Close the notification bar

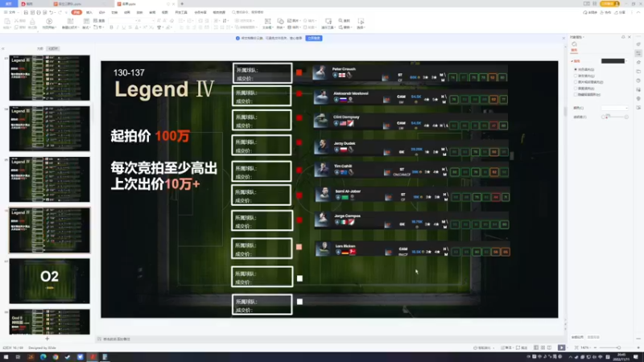(x=563, y=38)
